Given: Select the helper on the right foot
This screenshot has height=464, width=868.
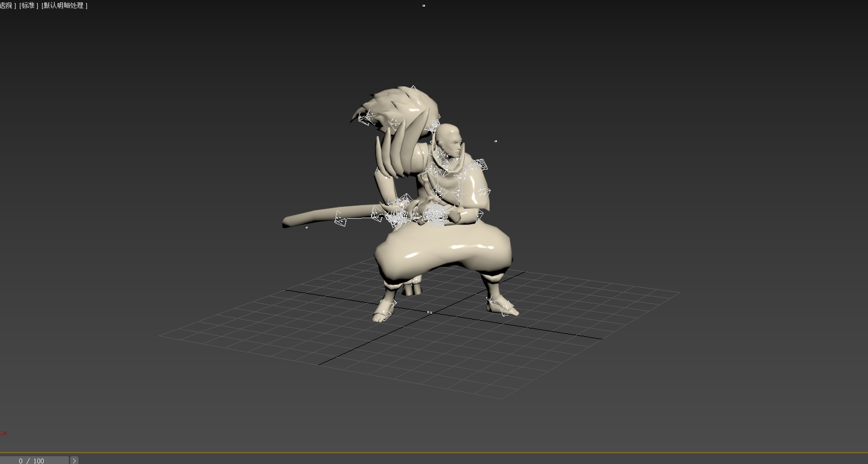Looking at the screenshot, I should click(x=498, y=305).
